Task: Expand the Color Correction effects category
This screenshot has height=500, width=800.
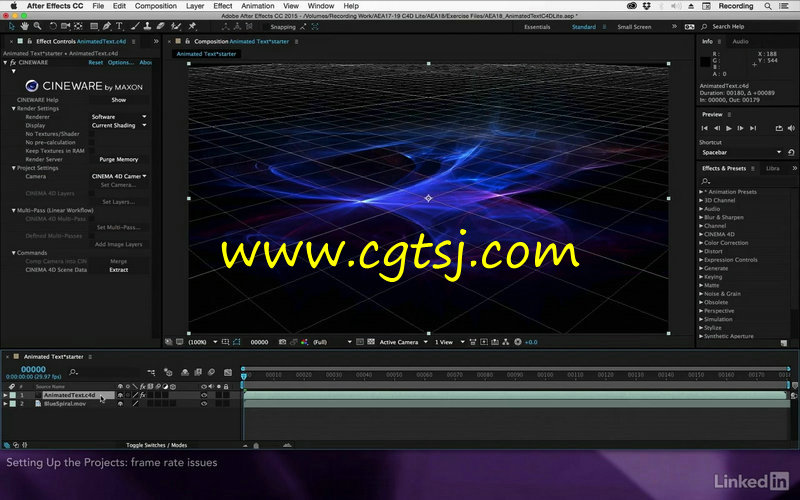Action: point(701,243)
